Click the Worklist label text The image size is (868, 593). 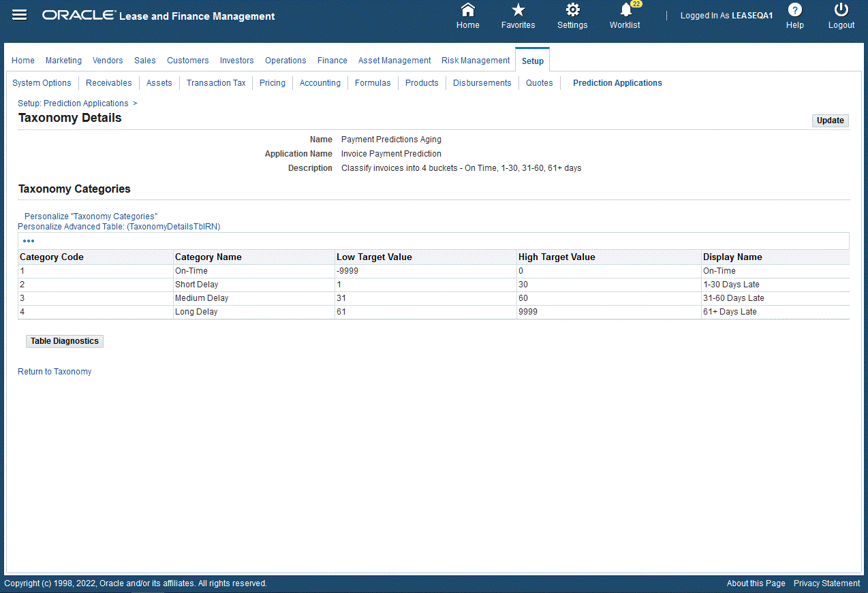pyautogui.click(x=625, y=25)
